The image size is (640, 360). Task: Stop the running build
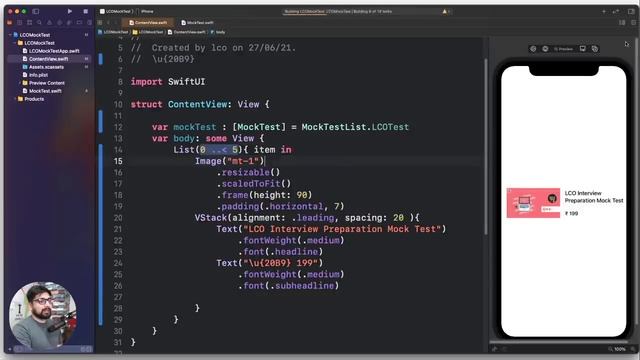coord(85,11)
